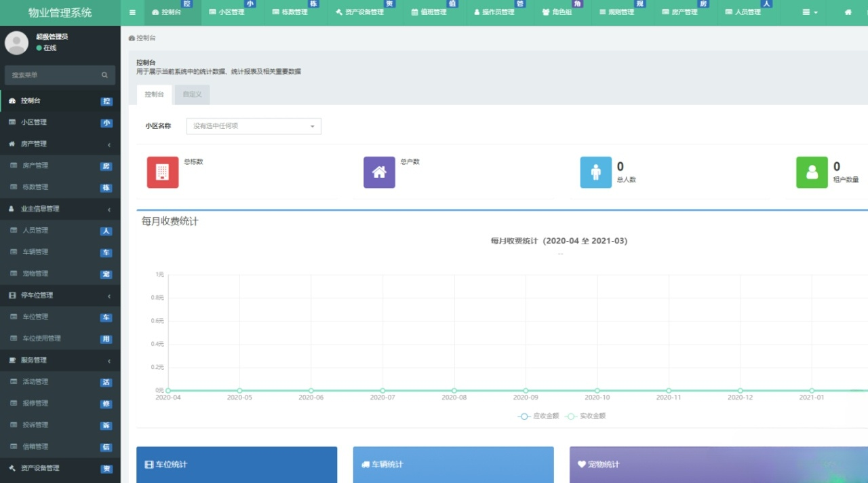Image resolution: width=868 pixels, height=483 pixels.
Task: Click the 超级管理员 username text
Action: [x=52, y=37]
